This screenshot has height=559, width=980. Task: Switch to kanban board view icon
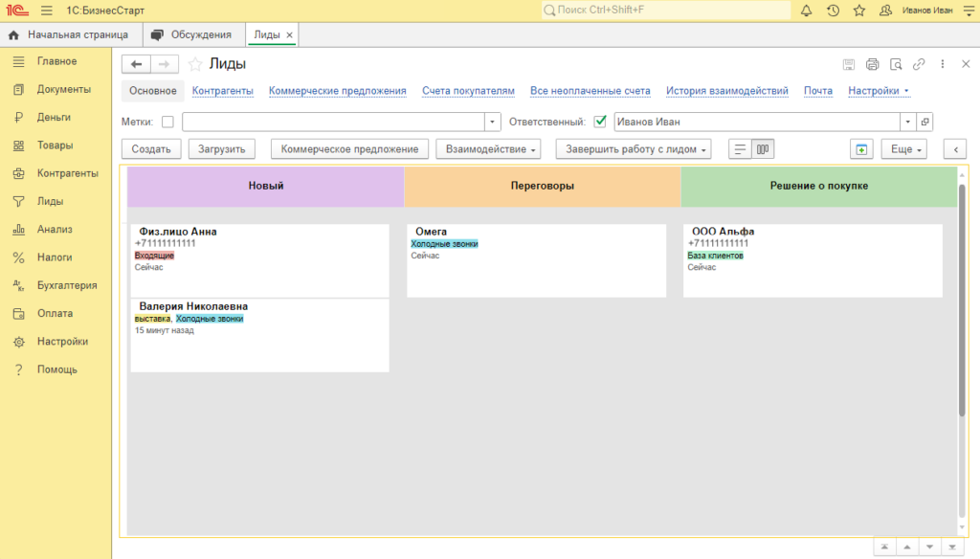[763, 148]
